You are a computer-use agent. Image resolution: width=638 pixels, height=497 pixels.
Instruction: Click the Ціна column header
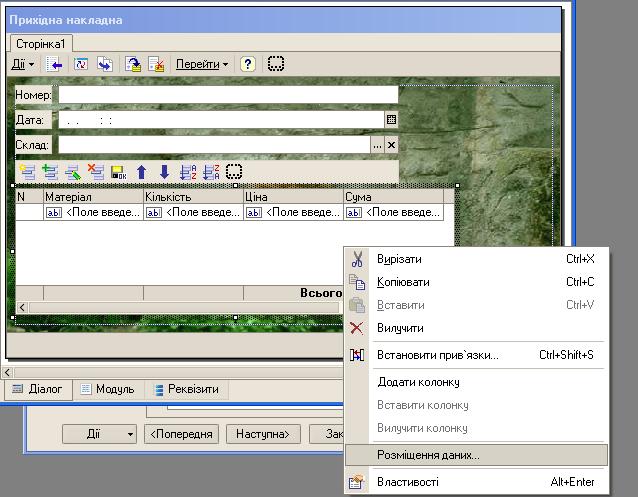coord(293,197)
